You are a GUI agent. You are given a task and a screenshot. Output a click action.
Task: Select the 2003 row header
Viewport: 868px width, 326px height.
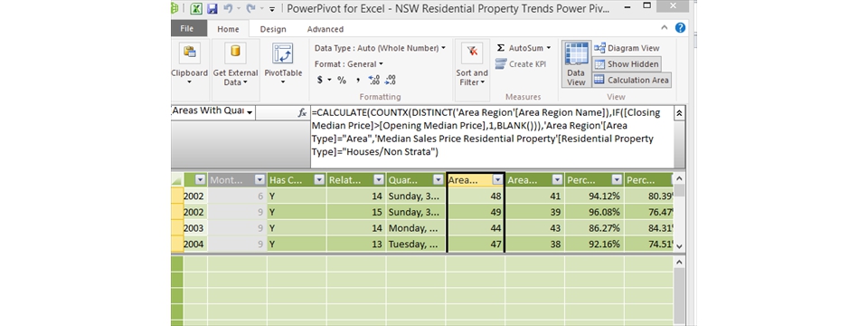(177, 228)
